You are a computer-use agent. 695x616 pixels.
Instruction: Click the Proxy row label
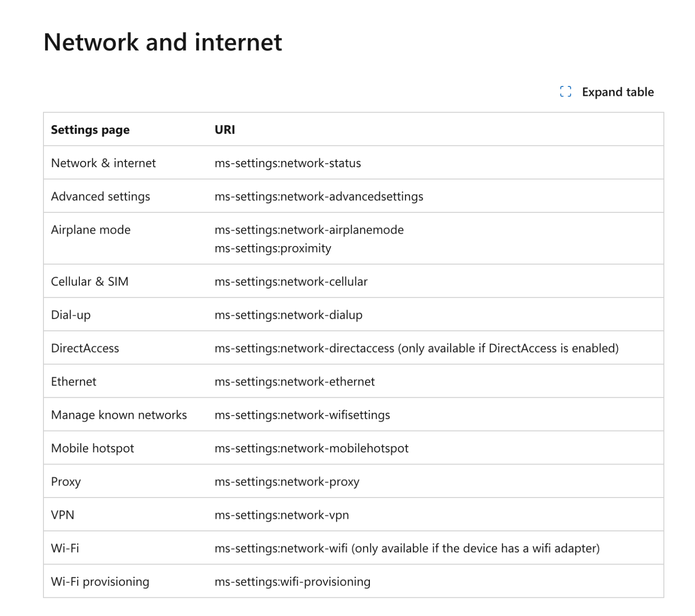point(66,482)
